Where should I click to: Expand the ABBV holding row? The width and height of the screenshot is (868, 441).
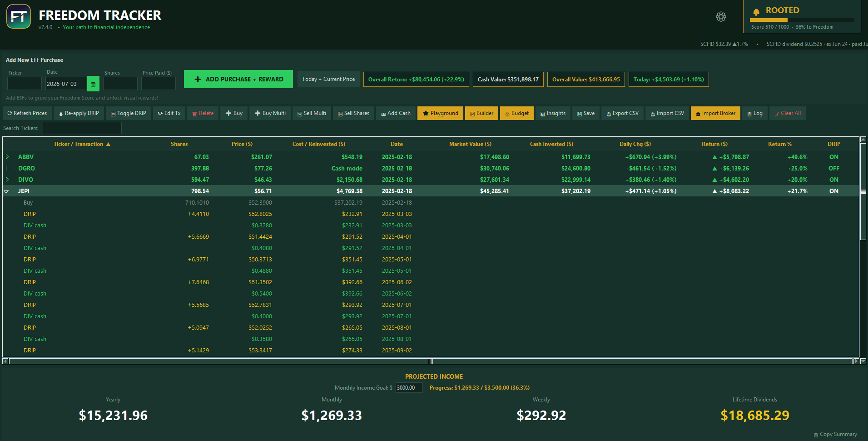[x=7, y=157]
